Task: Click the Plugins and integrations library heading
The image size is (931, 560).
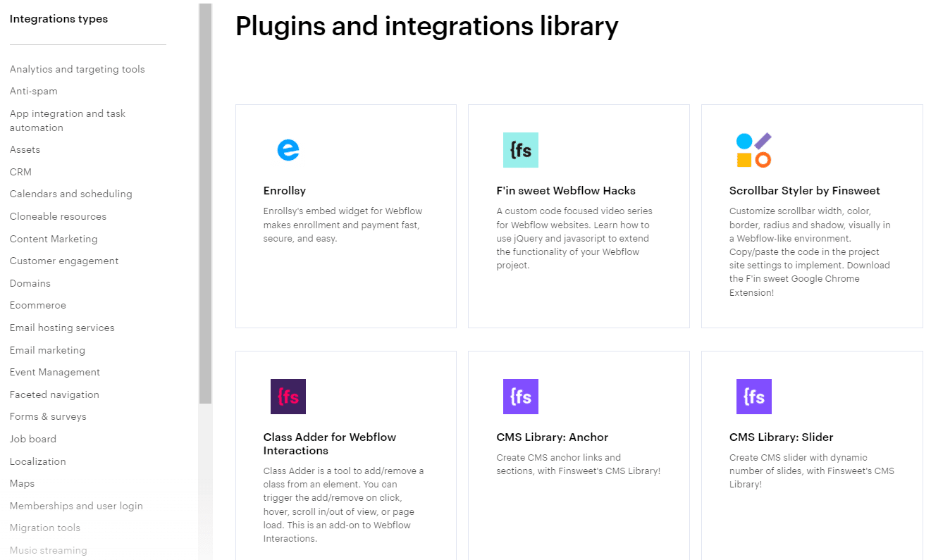Action: [x=427, y=26]
